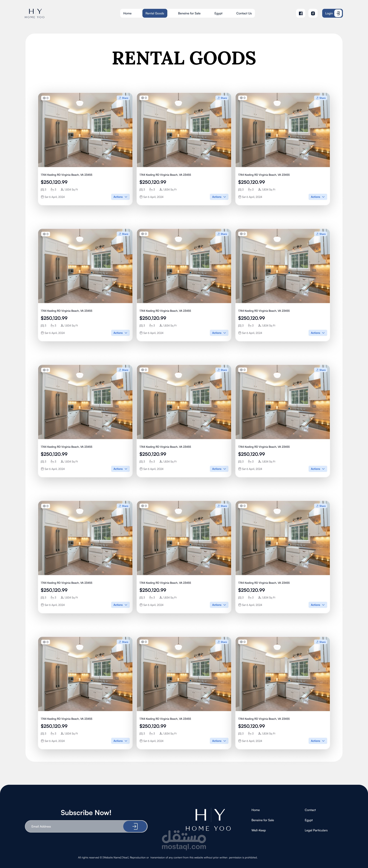Click subscribe arrow button beside Email Address
The width and height of the screenshot is (368, 868).
[135, 826]
